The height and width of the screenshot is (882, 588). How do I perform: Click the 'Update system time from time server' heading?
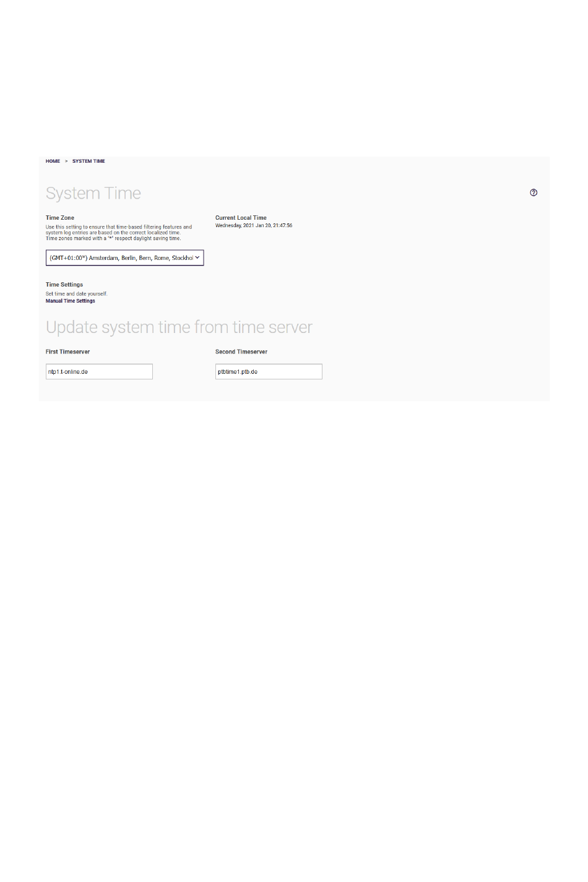pos(179,327)
